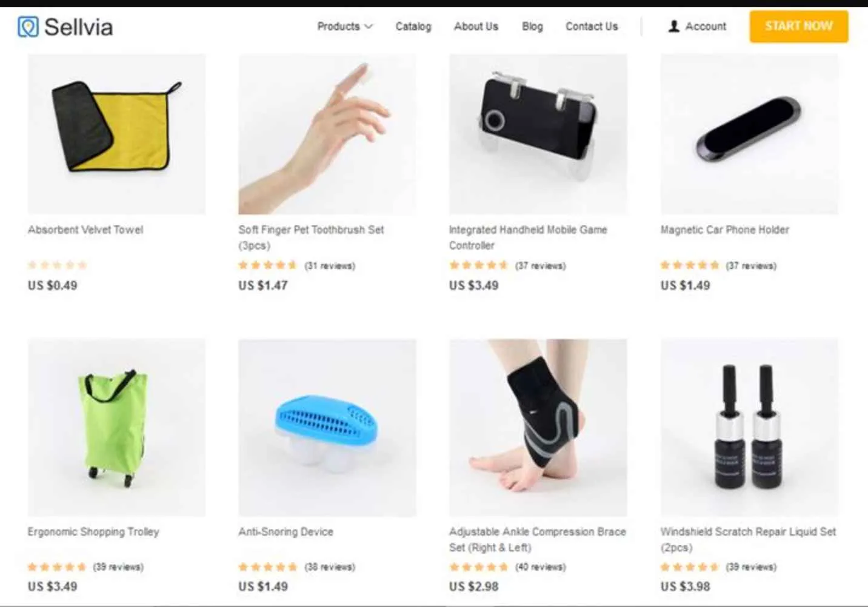Open the Catalog menu item

click(x=413, y=27)
